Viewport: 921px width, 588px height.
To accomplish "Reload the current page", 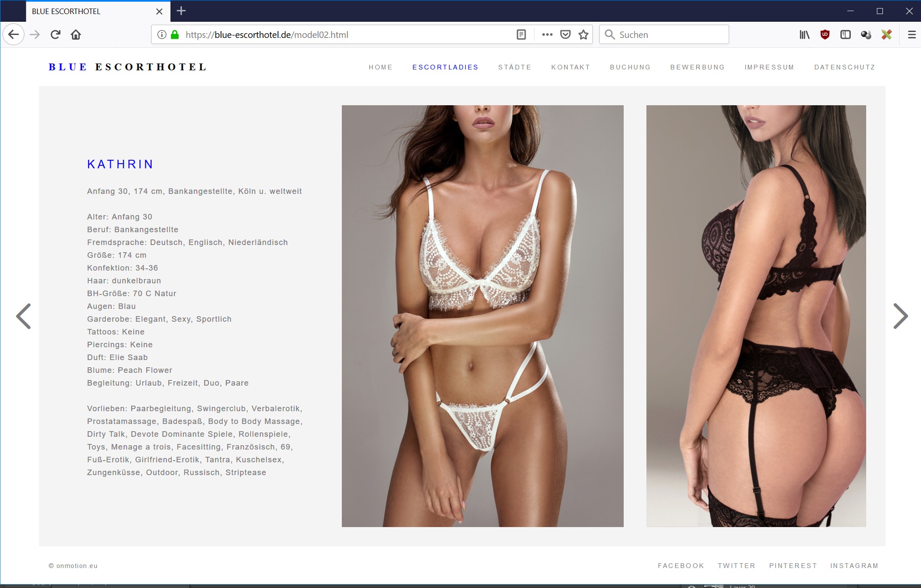I will [x=55, y=35].
